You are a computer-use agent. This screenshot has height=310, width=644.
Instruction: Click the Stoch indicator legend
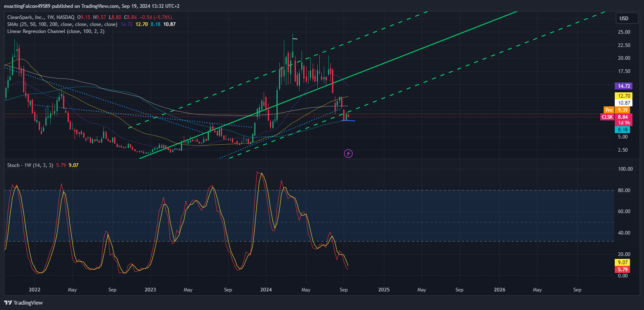tap(30, 165)
